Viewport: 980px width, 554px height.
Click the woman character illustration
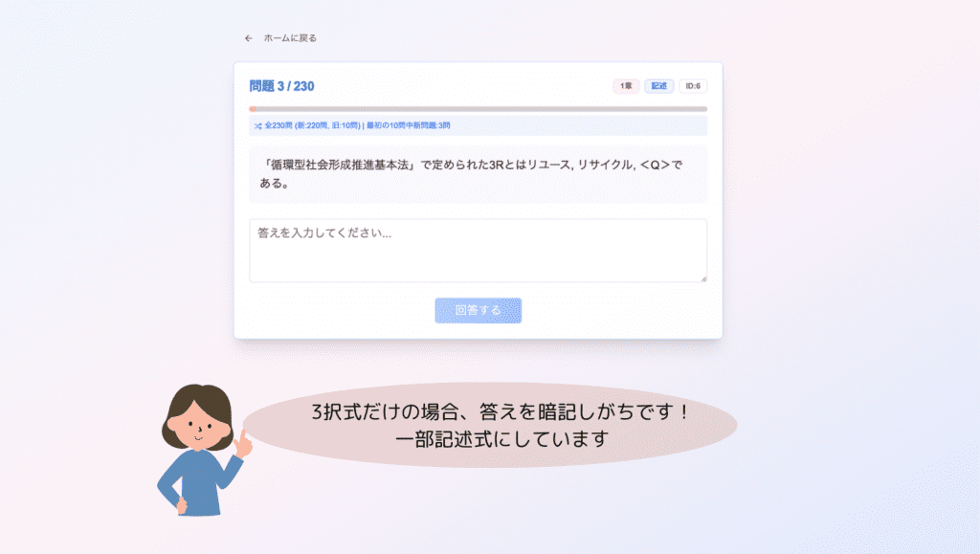(204, 450)
